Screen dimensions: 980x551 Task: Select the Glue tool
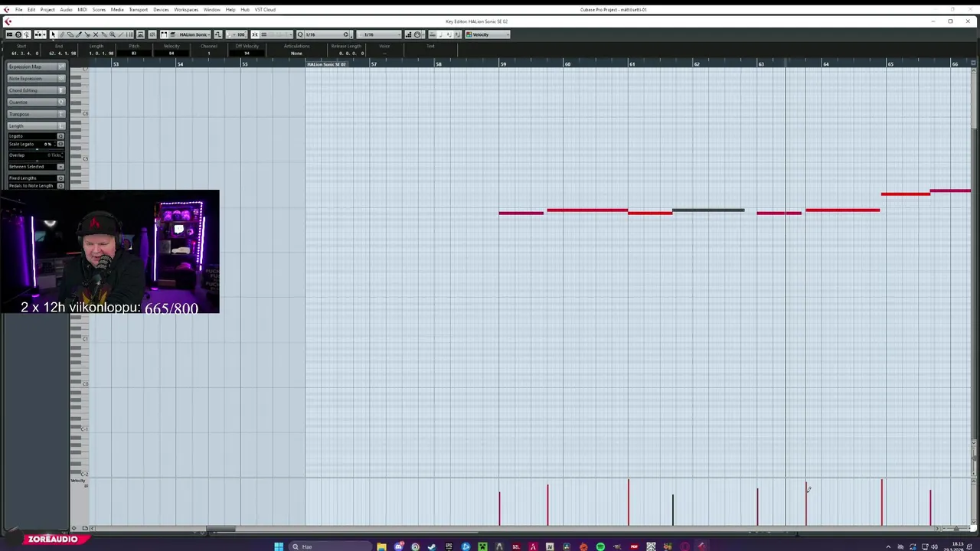(104, 34)
